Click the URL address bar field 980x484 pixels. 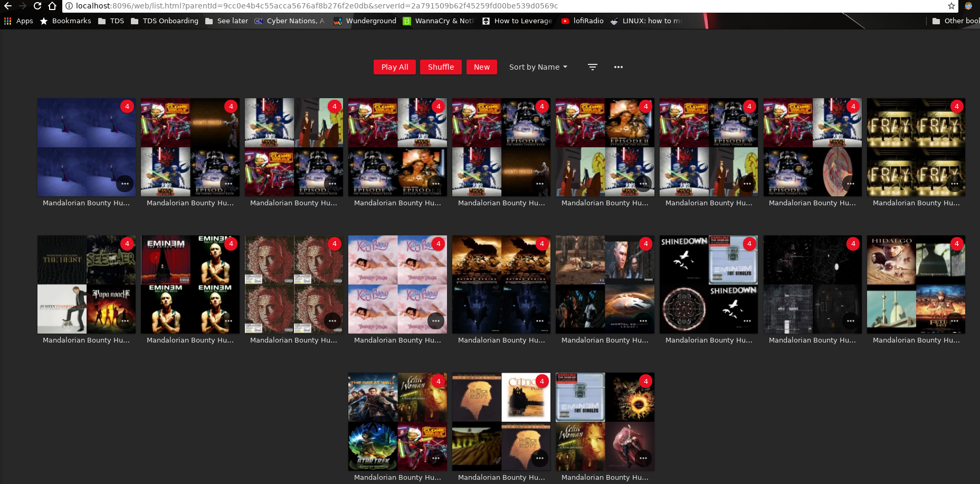(475, 6)
